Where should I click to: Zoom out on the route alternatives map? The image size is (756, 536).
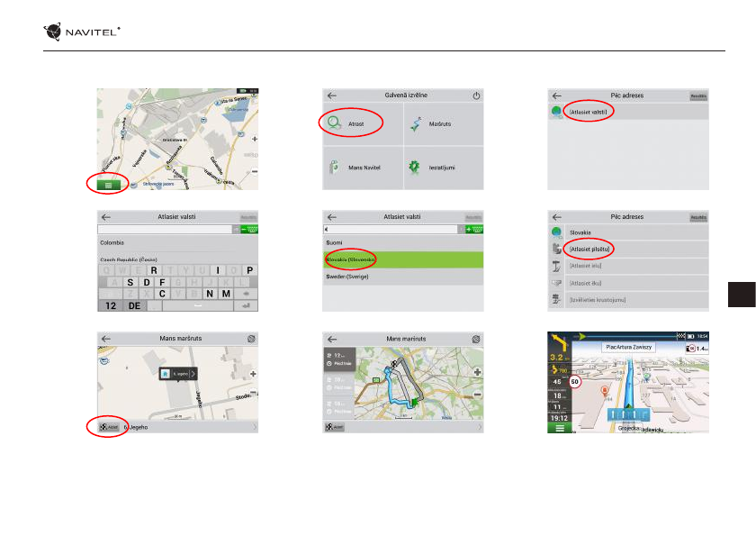pyautogui.click(x=477, y=395)
